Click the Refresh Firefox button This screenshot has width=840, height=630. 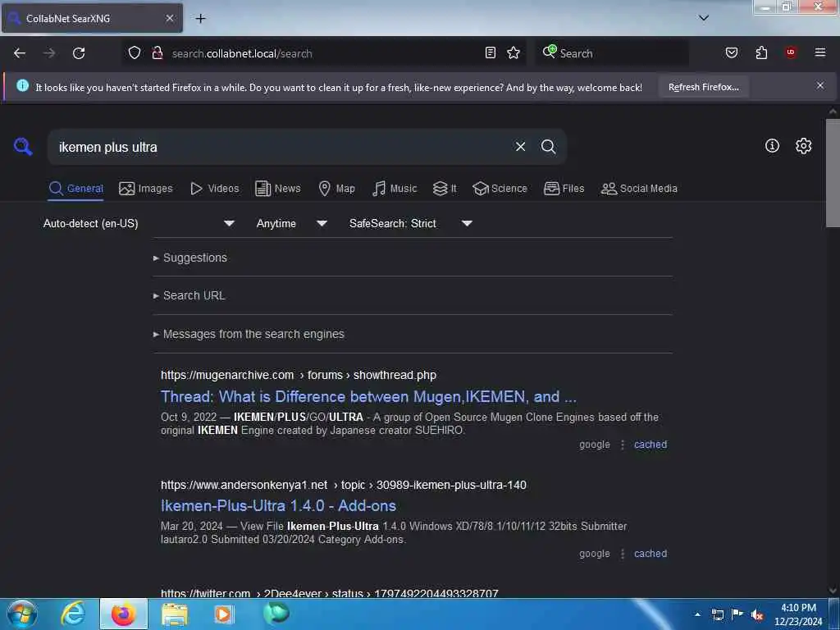(703, 87)
